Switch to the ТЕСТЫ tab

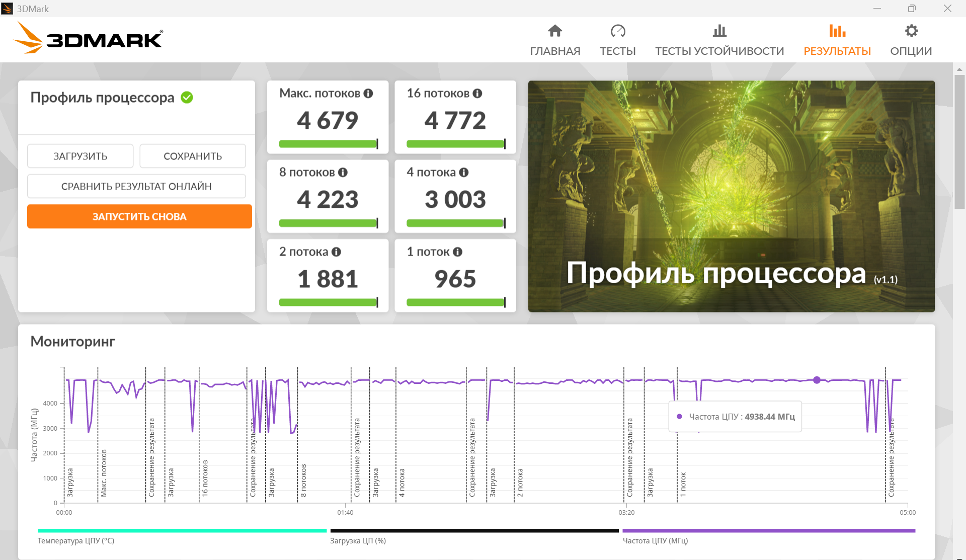pyautogui.click(x=618, y=40)
